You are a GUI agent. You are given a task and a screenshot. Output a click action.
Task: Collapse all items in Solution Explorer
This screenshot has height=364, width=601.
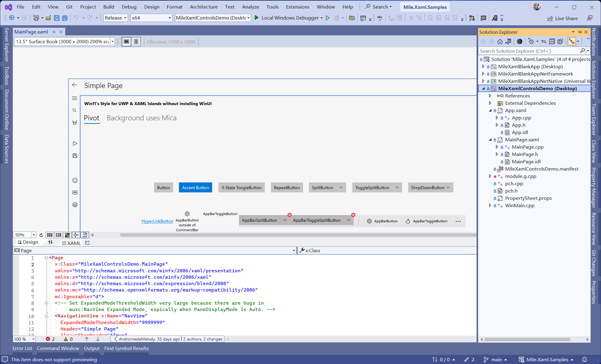552,41
